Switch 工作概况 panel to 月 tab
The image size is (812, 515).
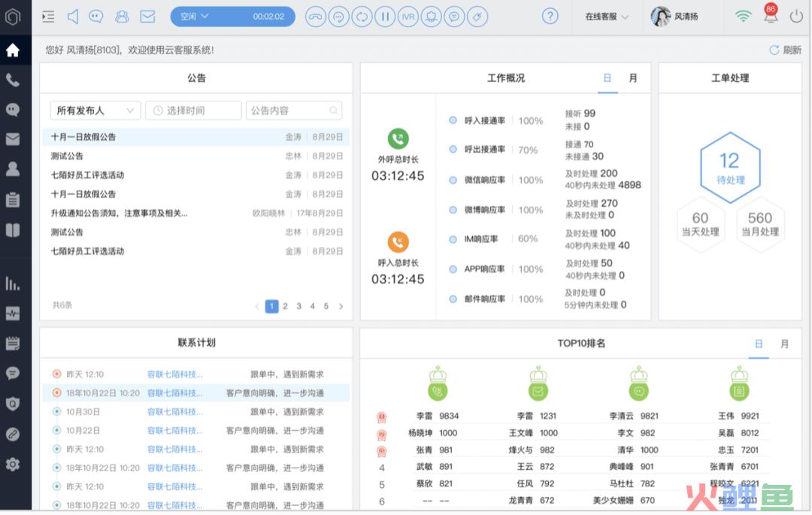633,78
